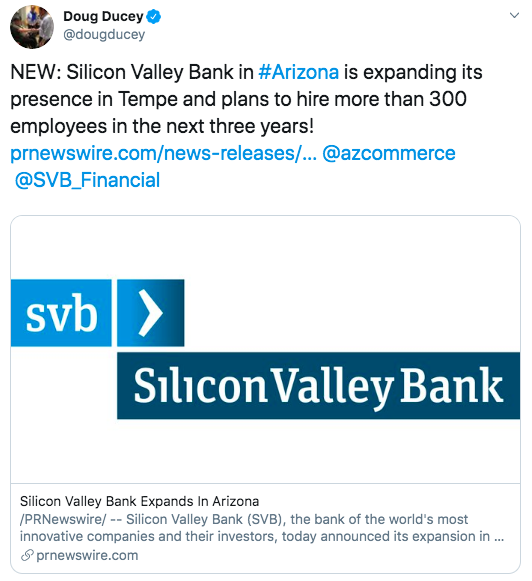Open the Doug Ducey display name
This screenshot has height=581, width=532.
[103, 16]
